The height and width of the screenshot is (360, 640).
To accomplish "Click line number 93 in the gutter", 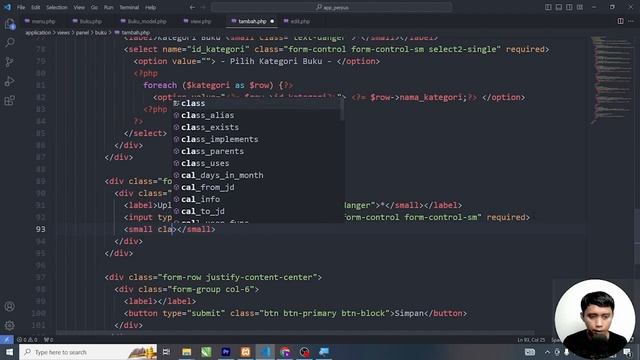I will 40,229.
